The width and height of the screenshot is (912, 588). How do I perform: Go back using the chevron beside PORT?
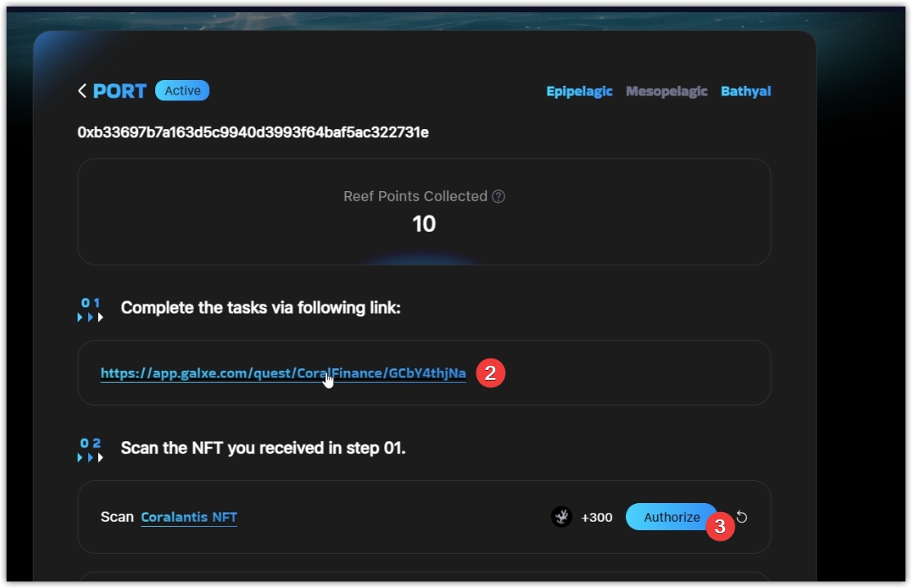(x=82, y=91)
